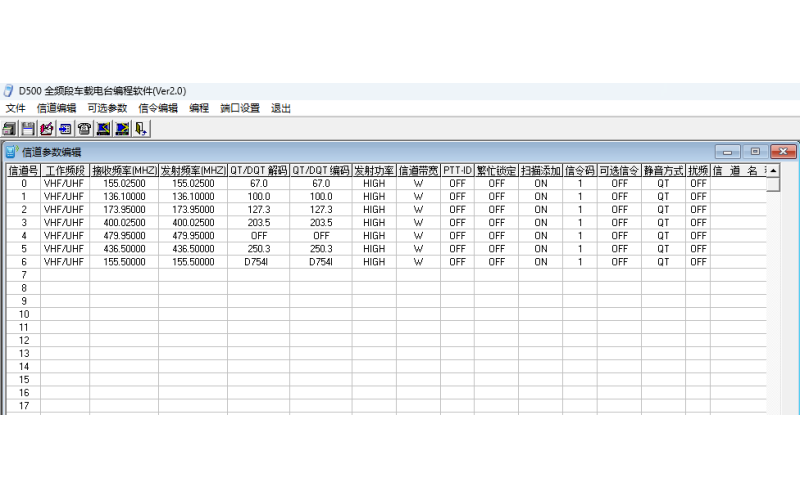Click the QT/DQT decode cell D754I in channel 6

click(258, 262)
